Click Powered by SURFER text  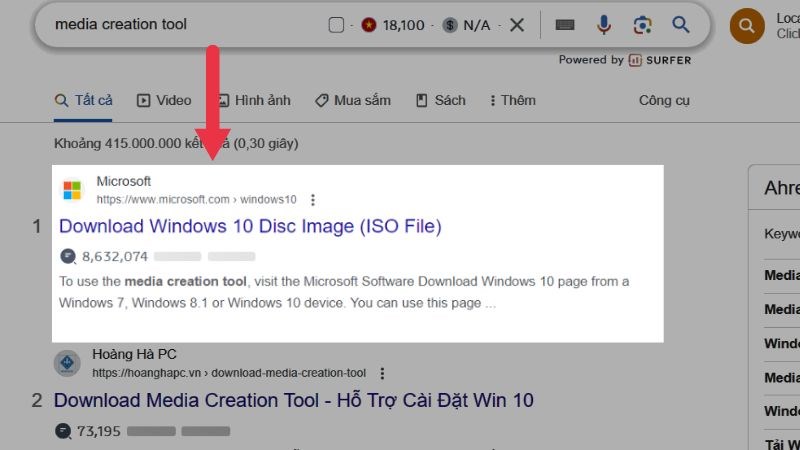(625, 60)
